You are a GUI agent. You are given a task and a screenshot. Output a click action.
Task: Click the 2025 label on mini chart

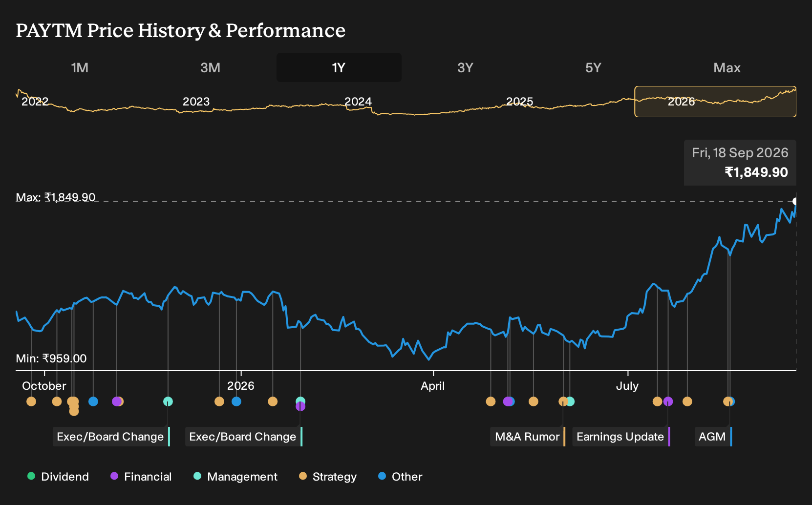(x=519, y=102)
